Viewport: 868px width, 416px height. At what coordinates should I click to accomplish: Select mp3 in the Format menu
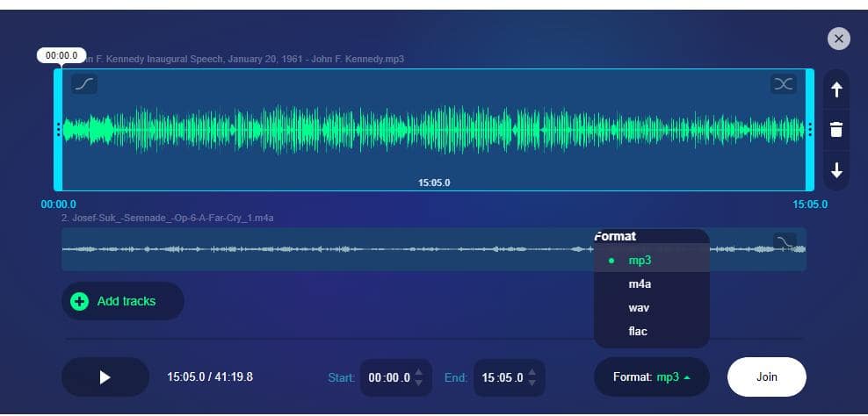(x=652, y=261)
